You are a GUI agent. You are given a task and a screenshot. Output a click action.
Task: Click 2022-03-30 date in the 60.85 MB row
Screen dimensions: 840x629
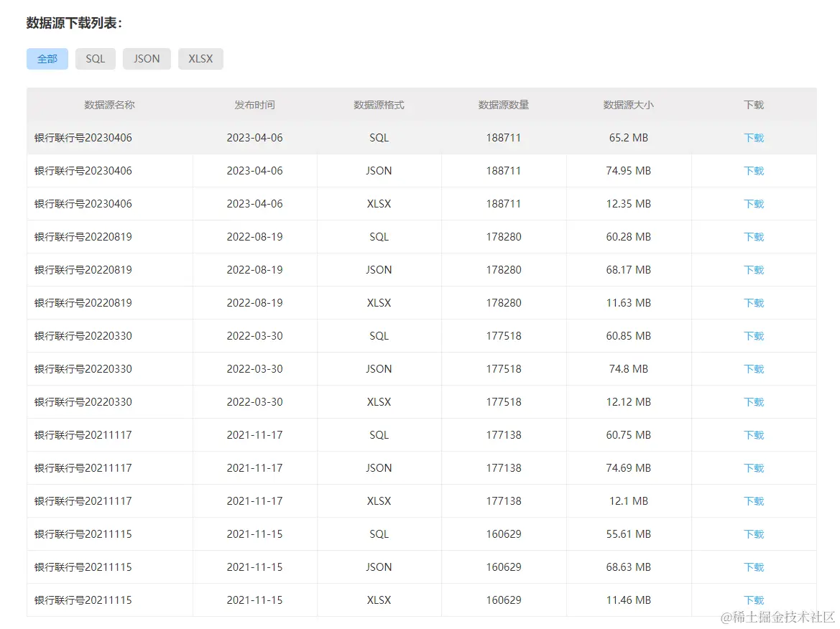point(254,336)
